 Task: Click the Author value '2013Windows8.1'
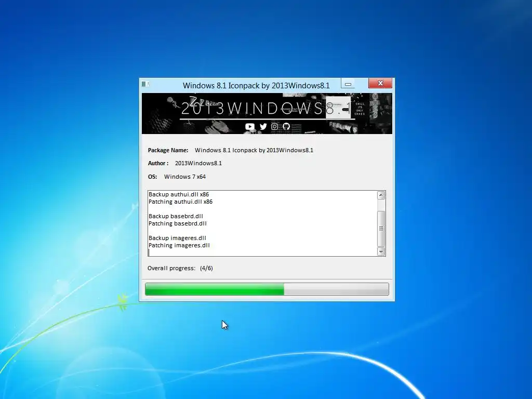coord(198,163)
